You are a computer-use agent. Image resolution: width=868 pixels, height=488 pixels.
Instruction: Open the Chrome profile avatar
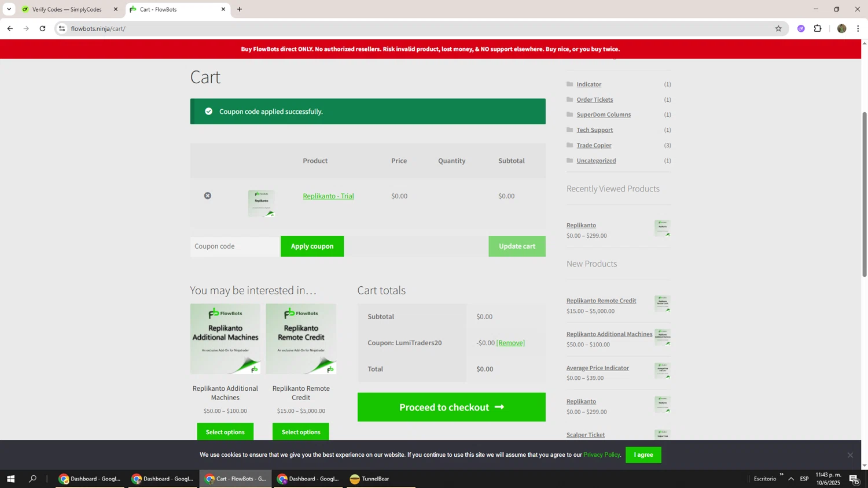(841, 28)
